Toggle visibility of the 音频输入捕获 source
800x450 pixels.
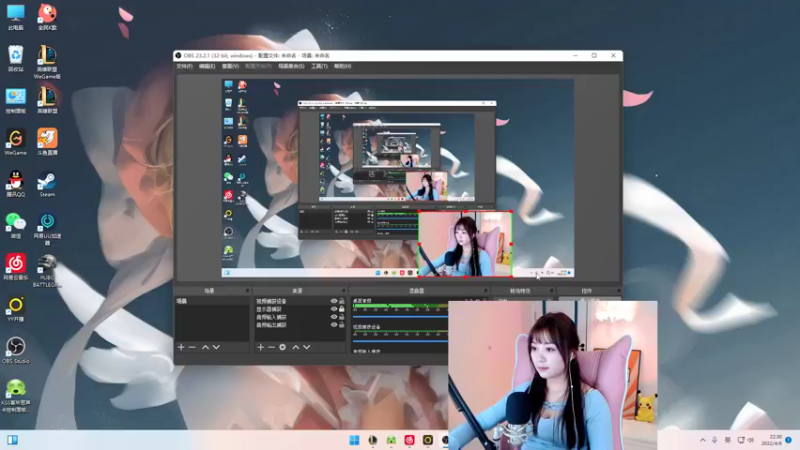pos(334,317)
